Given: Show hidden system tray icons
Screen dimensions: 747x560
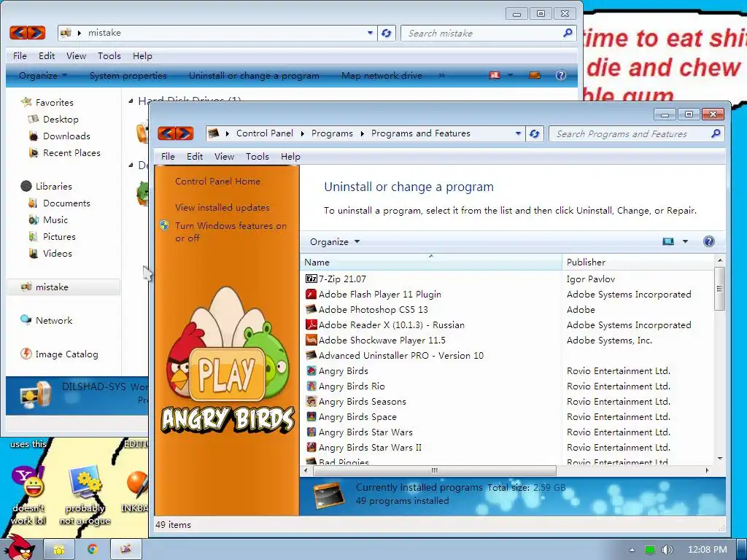Looking at the screenshot, I should pyautogui.click(x=632, y=550).
